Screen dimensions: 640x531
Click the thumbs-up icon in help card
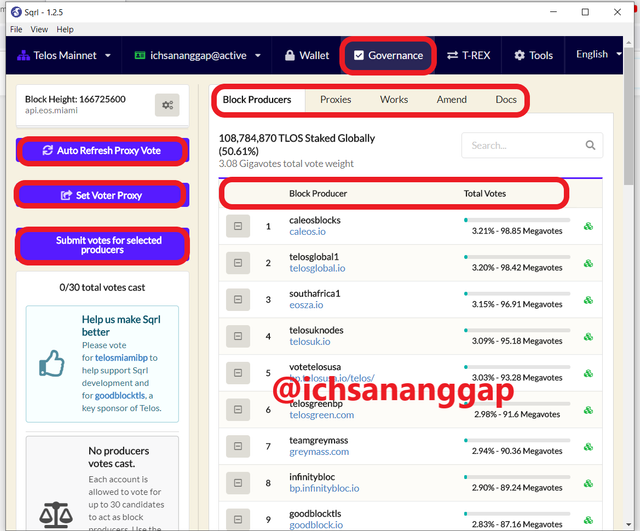click(x=52, y=363)
